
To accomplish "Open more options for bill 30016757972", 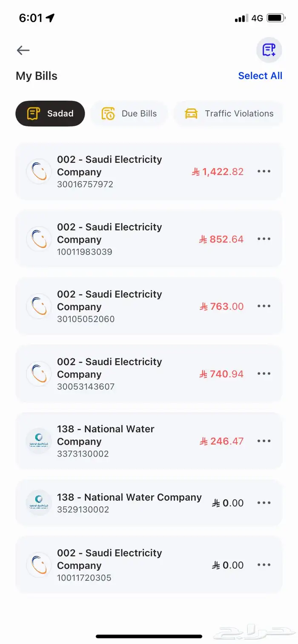I will click(264, 171).
